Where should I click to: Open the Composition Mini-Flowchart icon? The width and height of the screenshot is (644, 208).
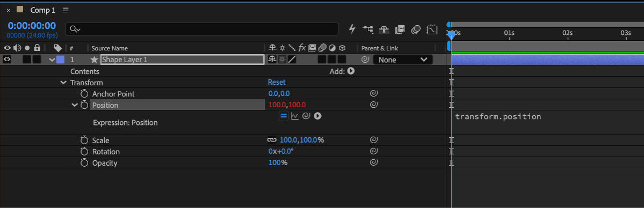tap(368, 29)
